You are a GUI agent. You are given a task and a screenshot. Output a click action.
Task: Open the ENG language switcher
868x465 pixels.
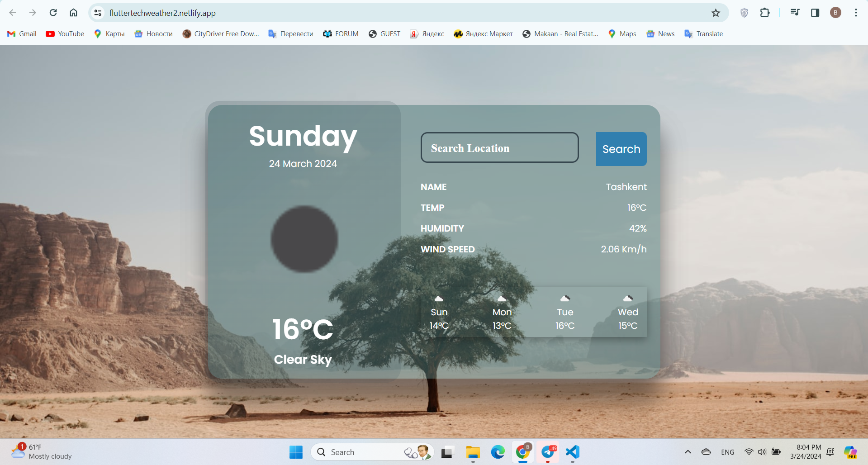tap(727, 452)
